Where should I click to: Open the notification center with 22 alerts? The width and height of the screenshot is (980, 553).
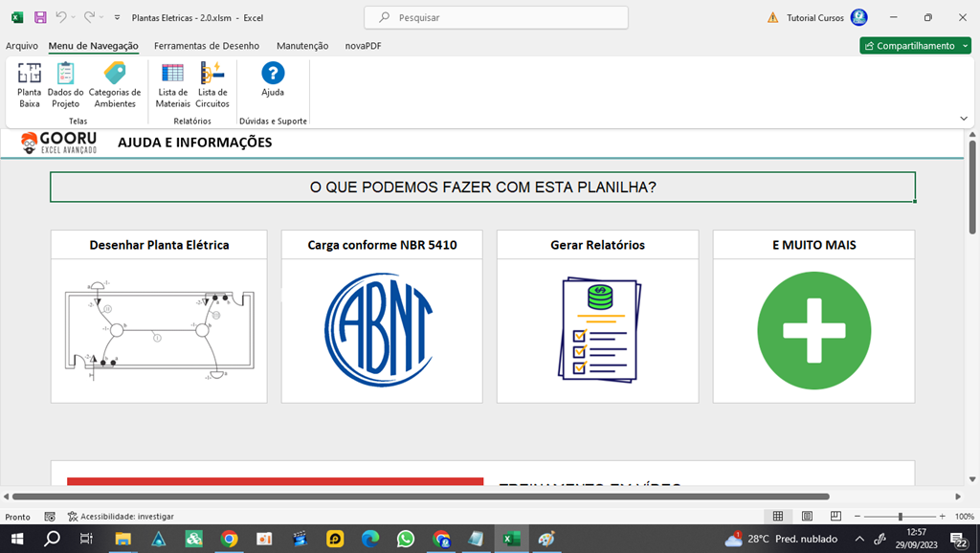click(x=959, y=539)
